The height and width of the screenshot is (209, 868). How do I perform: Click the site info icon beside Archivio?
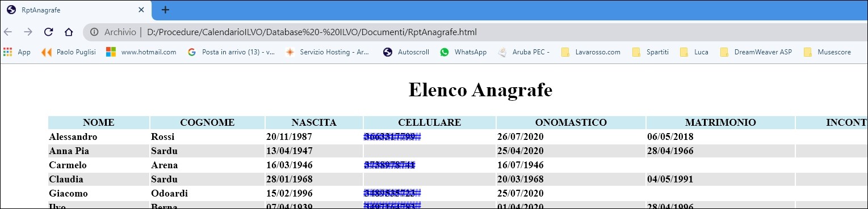coord(94,32)
